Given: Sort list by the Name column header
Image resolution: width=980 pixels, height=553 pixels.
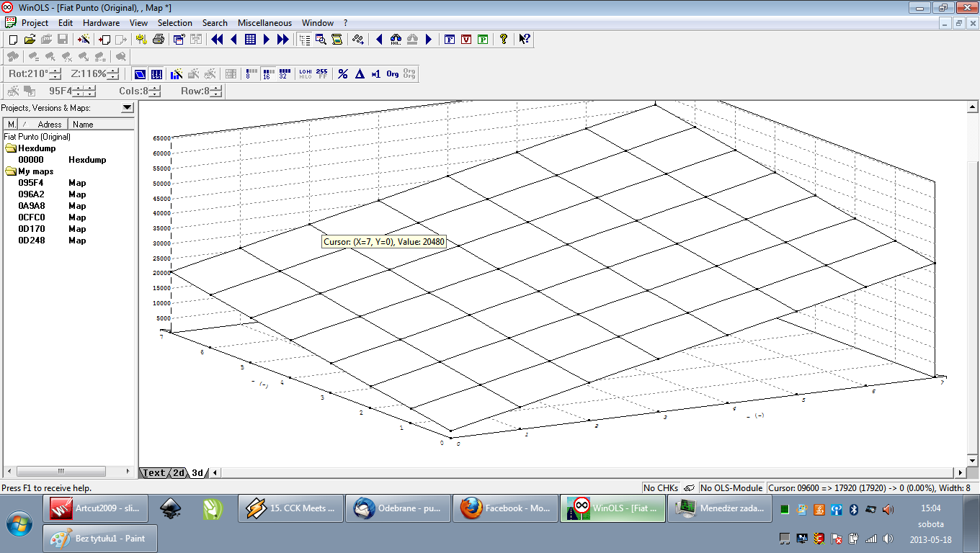Looking at the screenshot, I should point(83,125).
